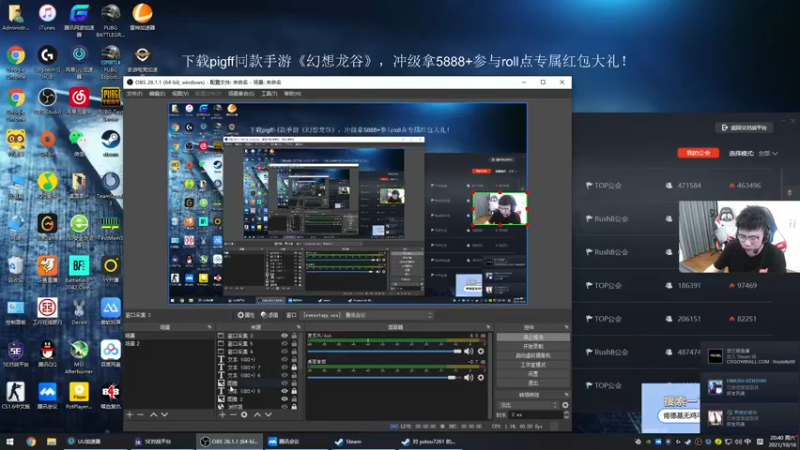Open OBS 帮助(H) menu
Screen dimensions: 800x450
[x=292, y=94]
